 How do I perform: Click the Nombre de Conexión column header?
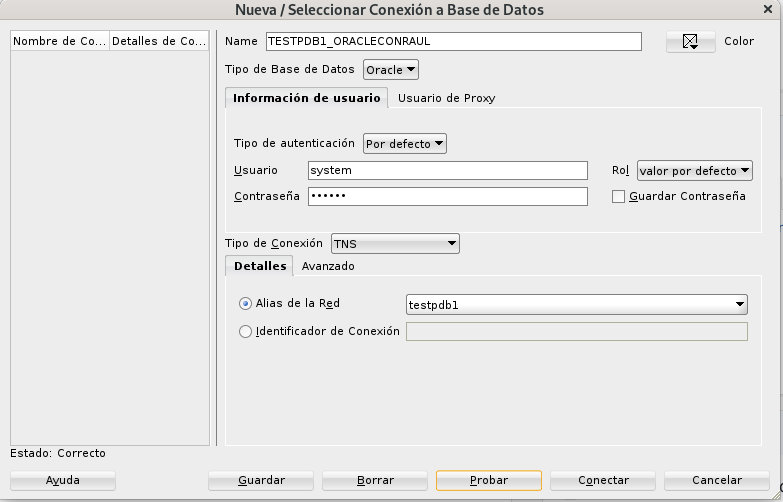[x=59, y=42]
